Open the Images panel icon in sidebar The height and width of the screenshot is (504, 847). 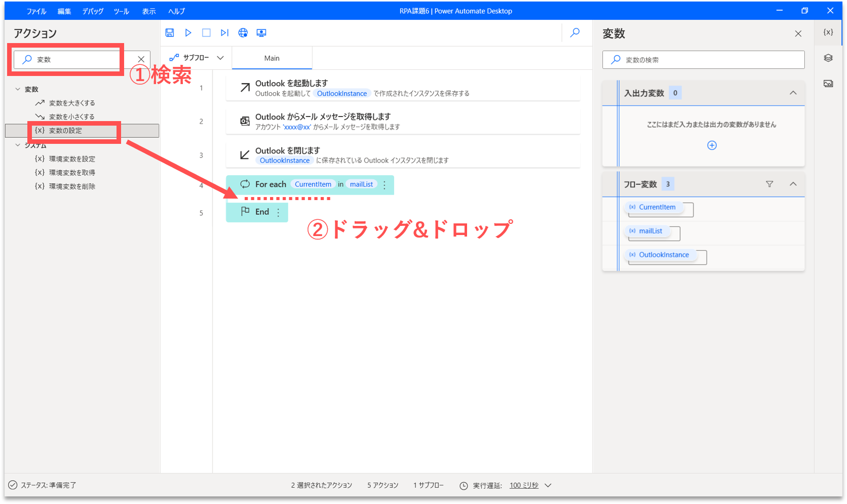coord(828,84)
